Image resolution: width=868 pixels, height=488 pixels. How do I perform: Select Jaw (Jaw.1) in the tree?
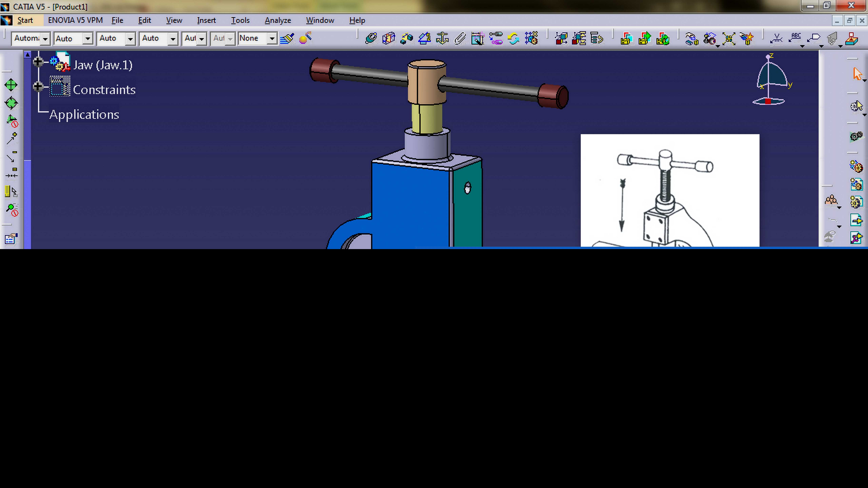point(103,65)
